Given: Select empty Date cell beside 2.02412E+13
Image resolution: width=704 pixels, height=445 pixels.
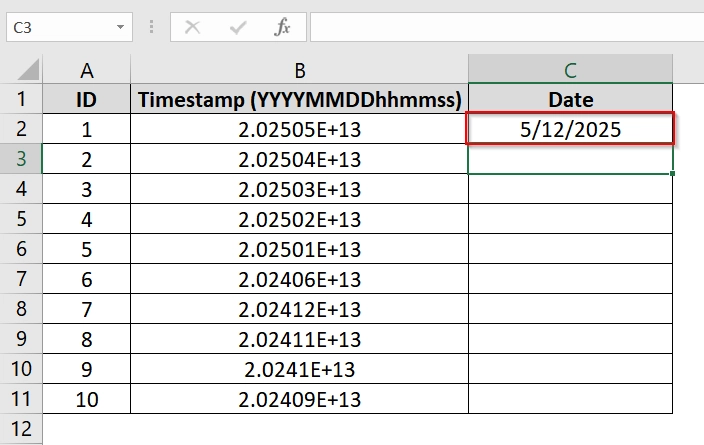Looking at the screenshot, I should click(570, 309).
